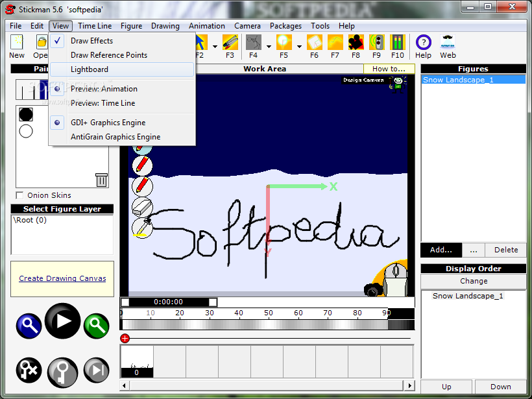Image resolution: width=532 pixels, height=399 pixels.
Task: Step to next frame button
Action: (x=97, y=370)
